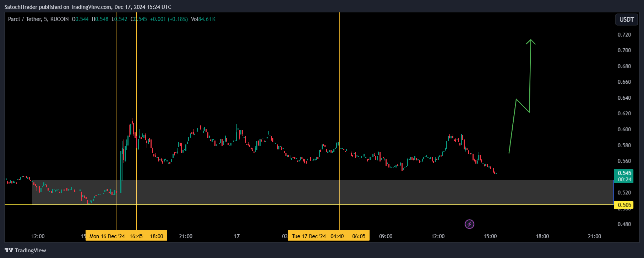644x258 pixels.
Task: Click the Tue 17 Dec '24 date label
Action: 309,236
